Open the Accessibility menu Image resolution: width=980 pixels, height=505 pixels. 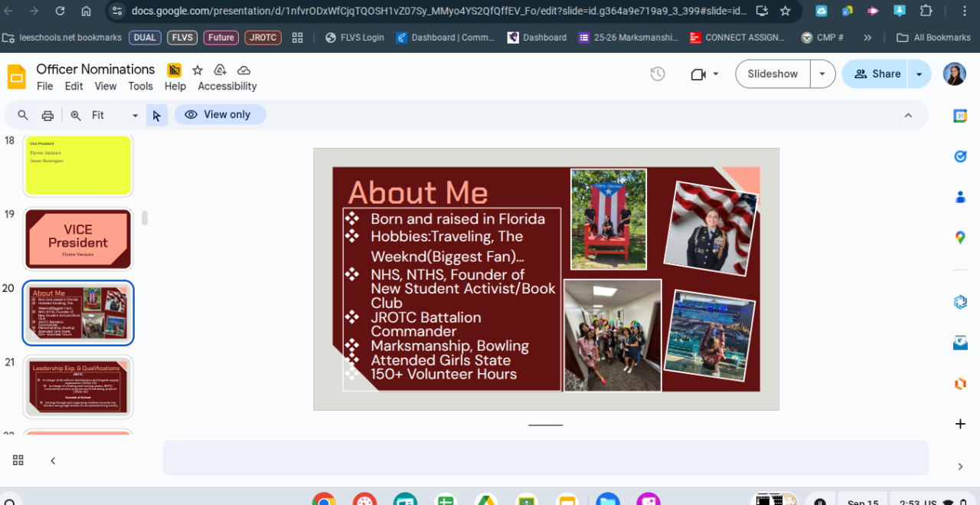click(x=227, y=87)
